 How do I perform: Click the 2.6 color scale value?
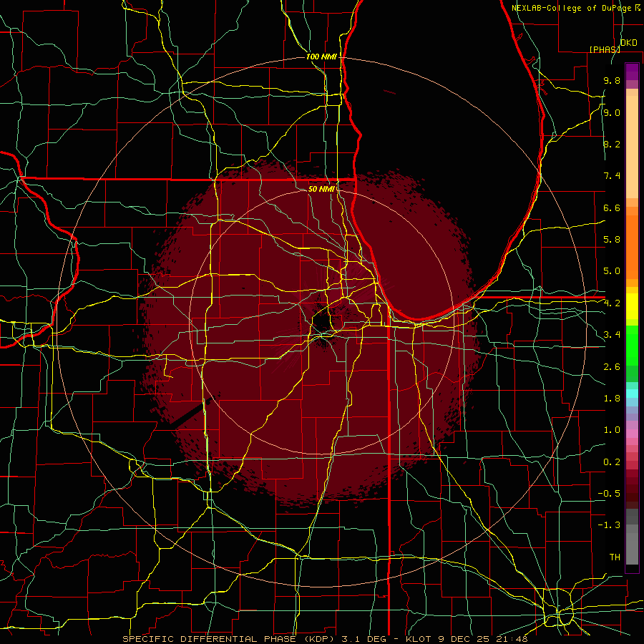pos(612,367)
